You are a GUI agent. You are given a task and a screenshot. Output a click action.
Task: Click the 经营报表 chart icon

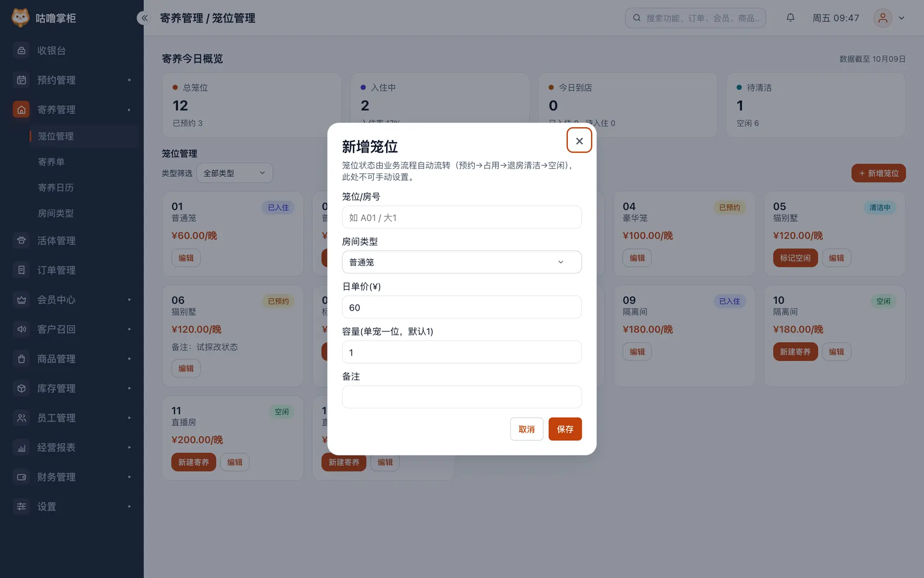(21, 447)
